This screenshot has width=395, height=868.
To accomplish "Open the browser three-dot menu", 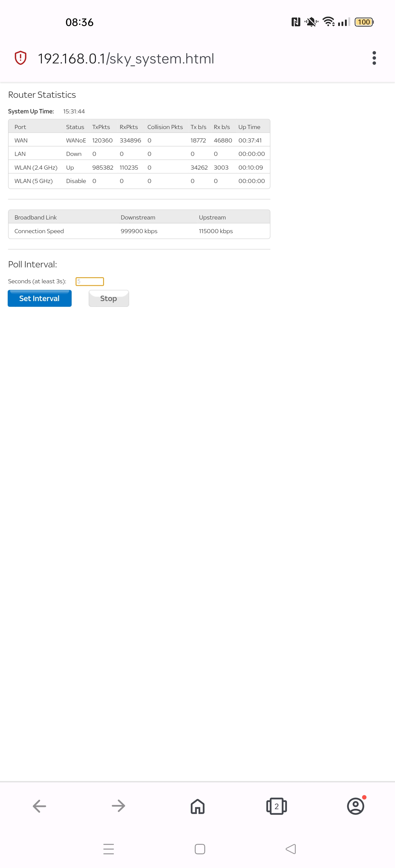I will [x=374, y=58].
